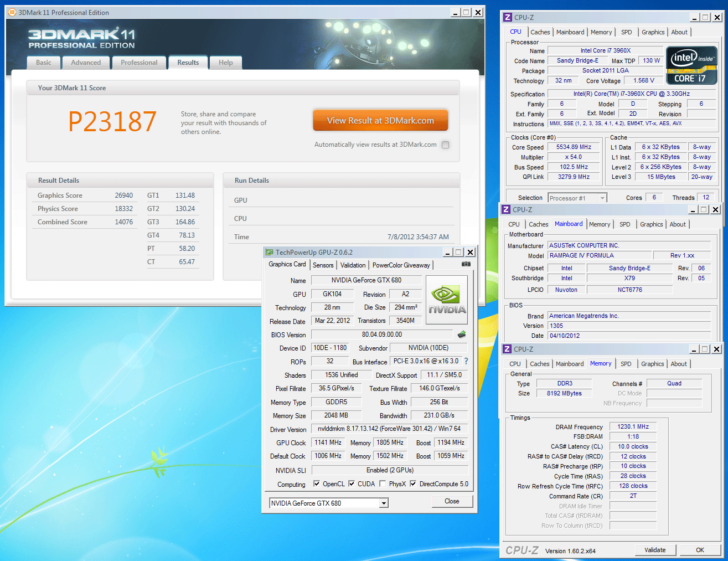This screenshot has width=728, height=561.
Task: Click the Core Speed value 5534.89 MHz
Action: pyautogui.click(x=574, y=147)
